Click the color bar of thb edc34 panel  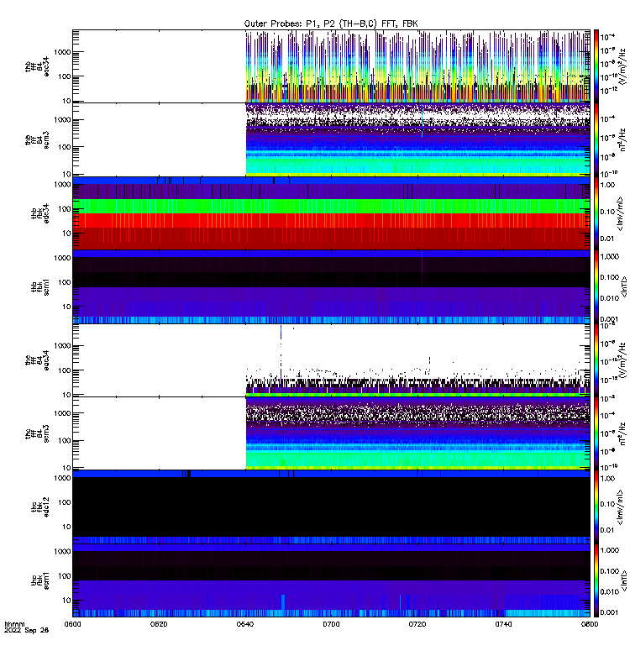(x=596, y=213)
